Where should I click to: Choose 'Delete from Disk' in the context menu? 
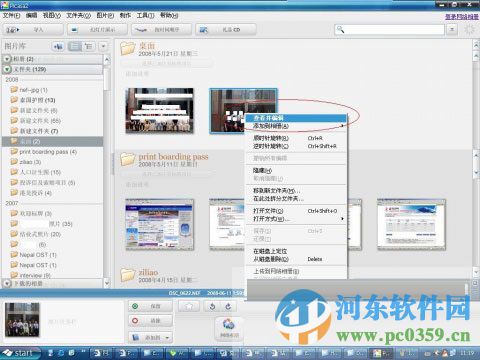[296, 259]
